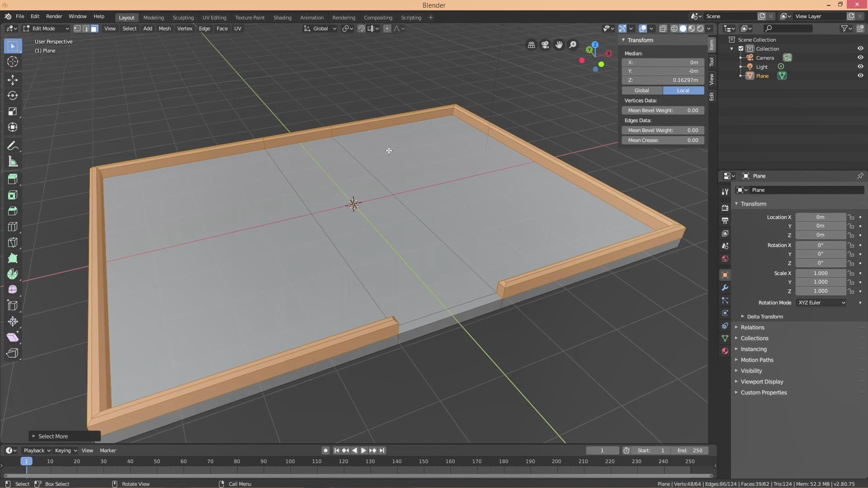The height and width of the screenshot is (488, 868).
Task: Open the Render properties tab
Action: [x=725, y=208]
